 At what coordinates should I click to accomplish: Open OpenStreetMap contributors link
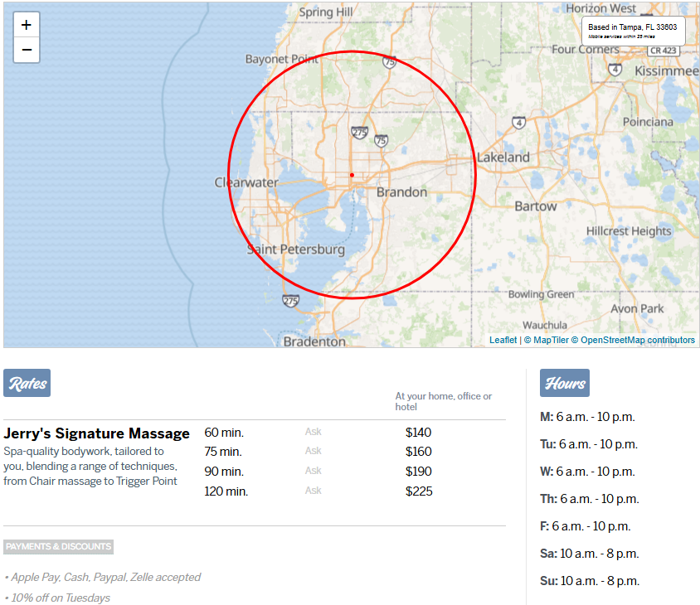point(637,340)
